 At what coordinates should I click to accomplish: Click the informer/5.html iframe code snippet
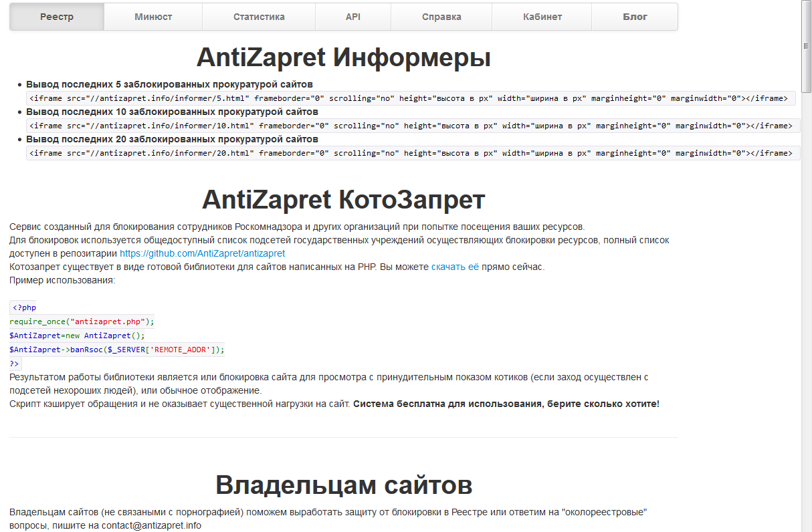(411, 98)
